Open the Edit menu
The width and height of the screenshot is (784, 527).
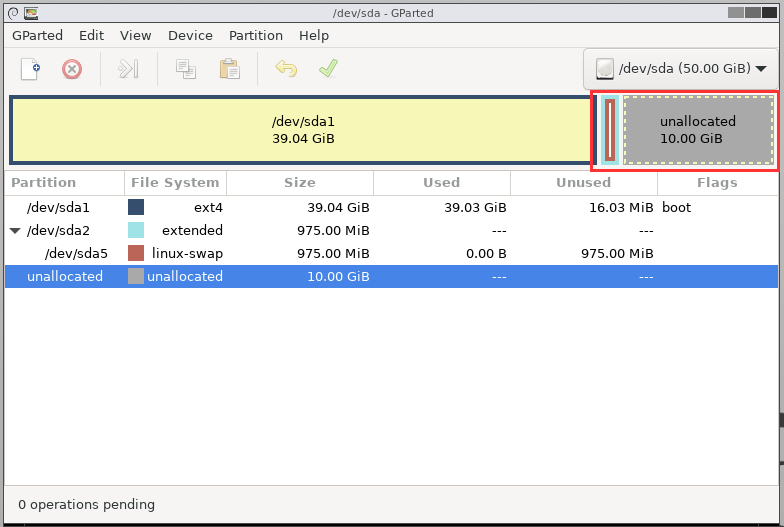pos(92,36)
